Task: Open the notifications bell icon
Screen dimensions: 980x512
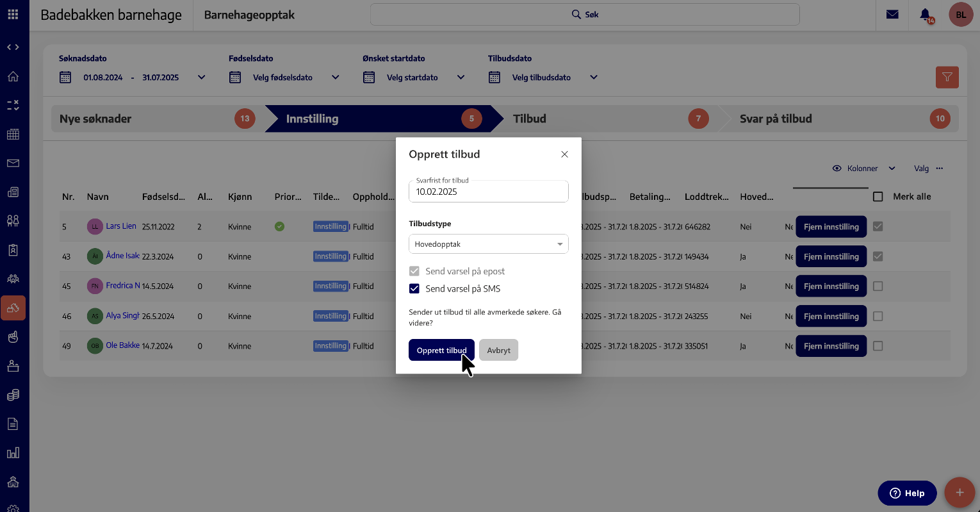Action: 925,14
